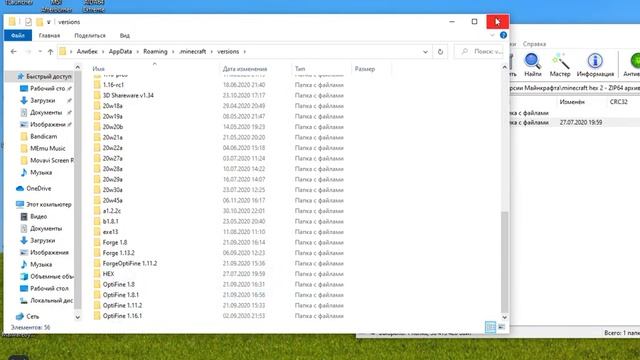This screenshot has height=360, width=640.
Task: Click file list vertical scrollbar thumb
Action: (504, 262)
